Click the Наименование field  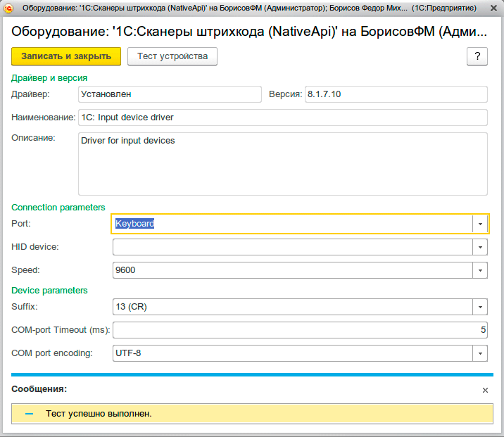point(283,118)
